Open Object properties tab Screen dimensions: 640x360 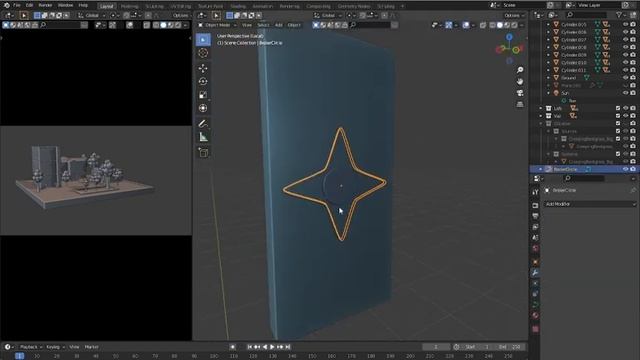535,262
